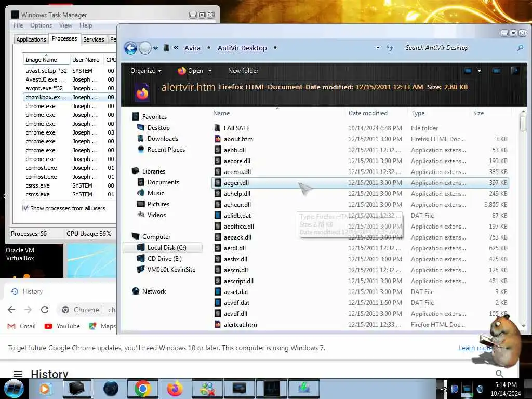
Task: Open View menu in Task Manager
Action: click(65, 25)
